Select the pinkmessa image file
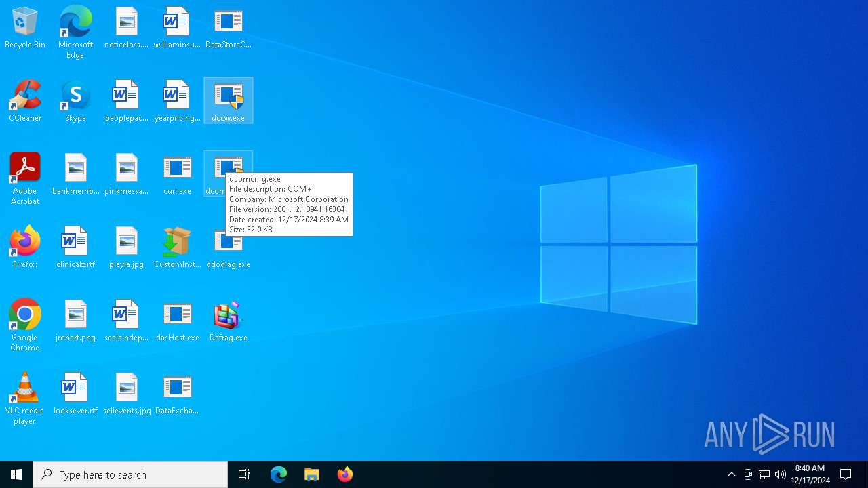The height and width of the screenshot is (488, 868). pos(126,175)
